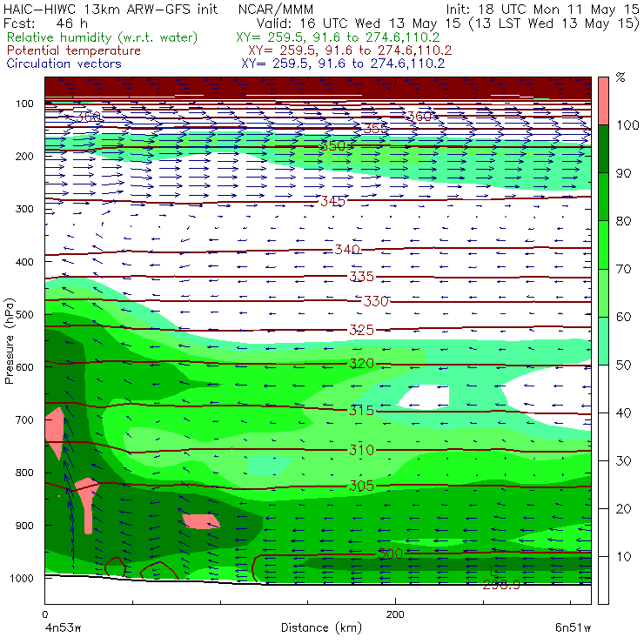The image size is (644, 644).
Task: Click the "355" potential temperature contour label
Action: point(375,129)
